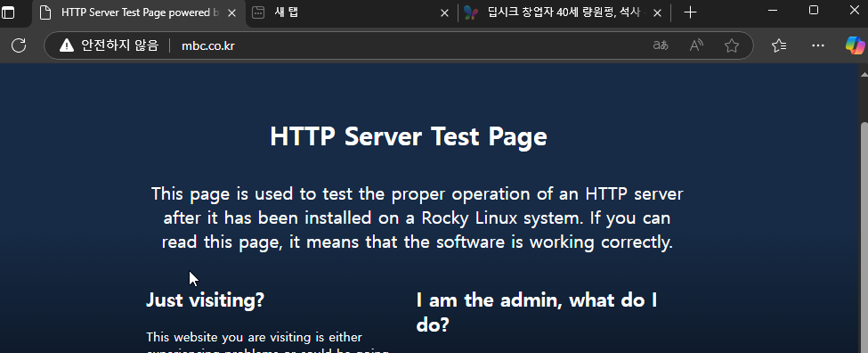This screenshot has height=353, width=868.
Task: Open the translate page icon
Action: 661,45
